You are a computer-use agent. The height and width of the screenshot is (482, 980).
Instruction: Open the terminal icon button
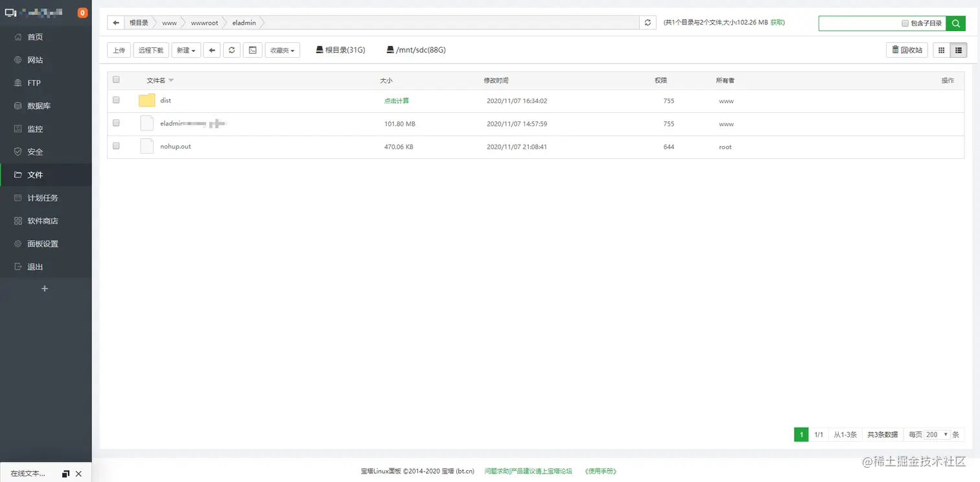tap(252, 50)
